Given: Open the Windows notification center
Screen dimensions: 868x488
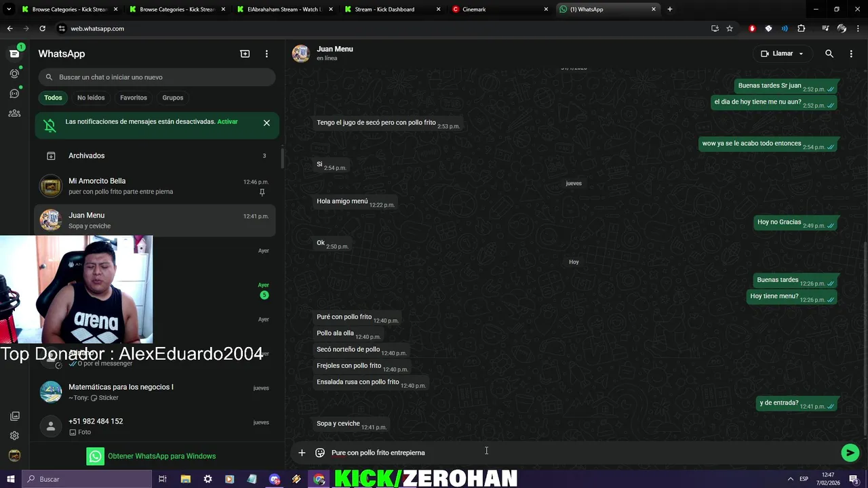Looking at the screenshot, I should tap(854, 479).
